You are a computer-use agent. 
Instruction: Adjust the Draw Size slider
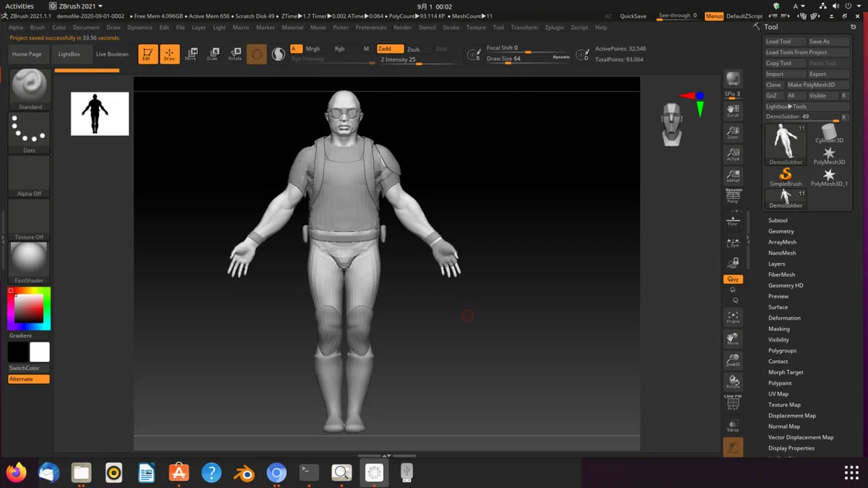[528, 59]
